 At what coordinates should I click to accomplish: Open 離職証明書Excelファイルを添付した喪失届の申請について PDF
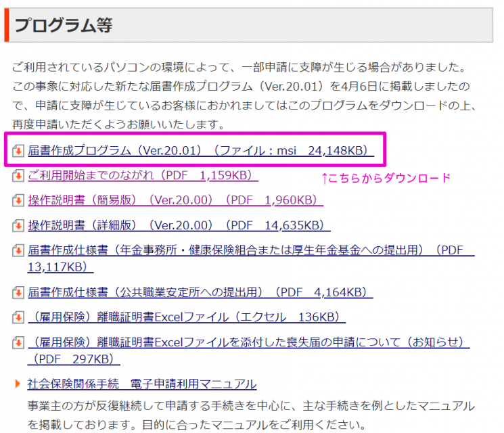coord(249,350)
